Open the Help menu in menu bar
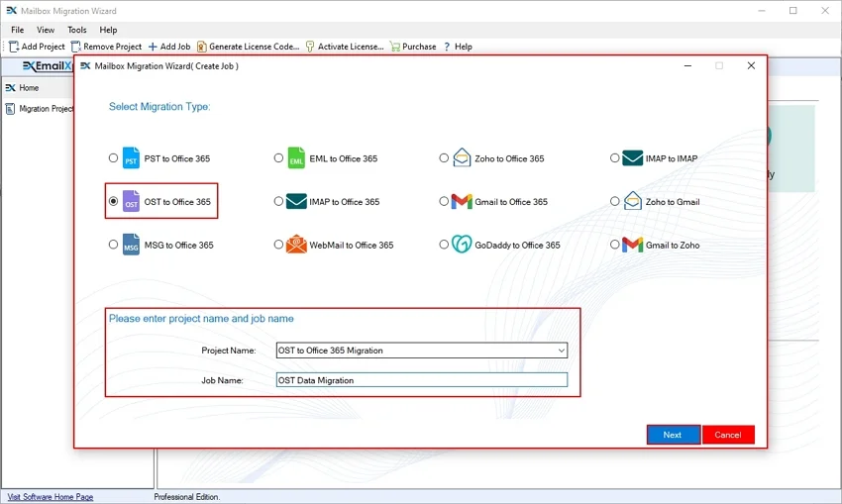 pyautogui.click(x=108, y=30)
